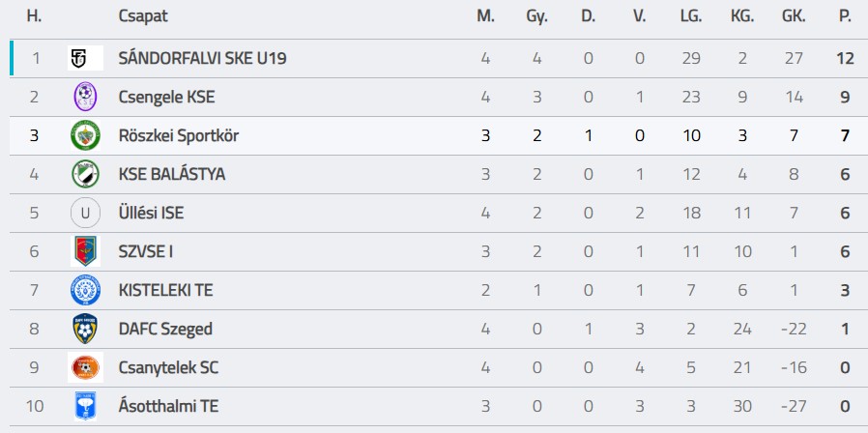Click the M. matches column header
Screen dimensions: 868x433
[x=485, y=15]
